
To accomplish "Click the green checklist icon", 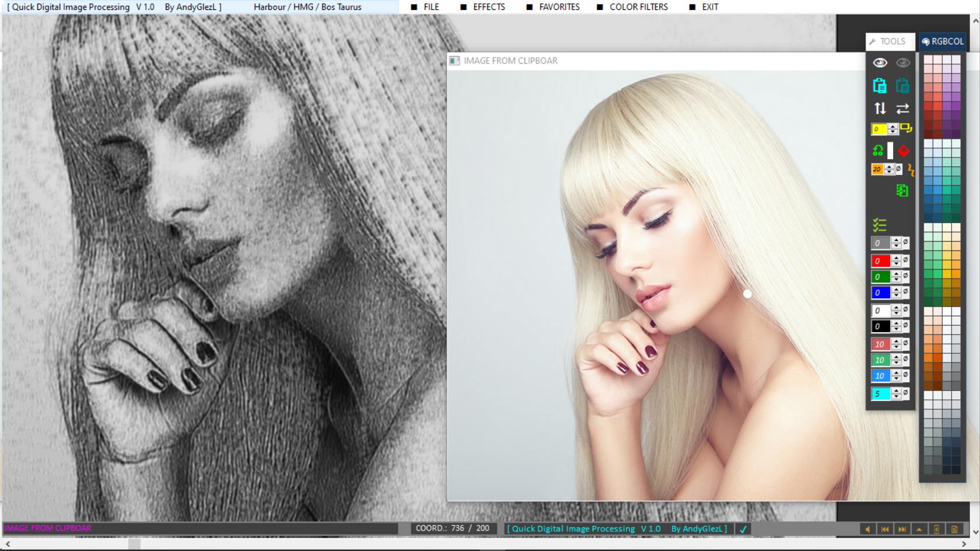I will (x=880, y=225).
